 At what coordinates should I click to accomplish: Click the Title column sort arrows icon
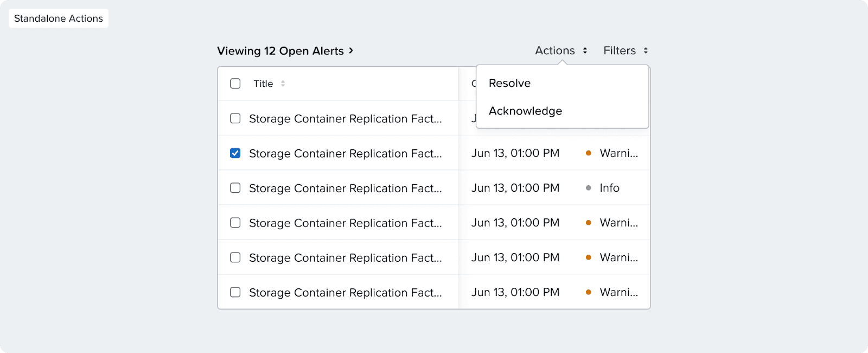pyautogui.click(x=283, y=84)
